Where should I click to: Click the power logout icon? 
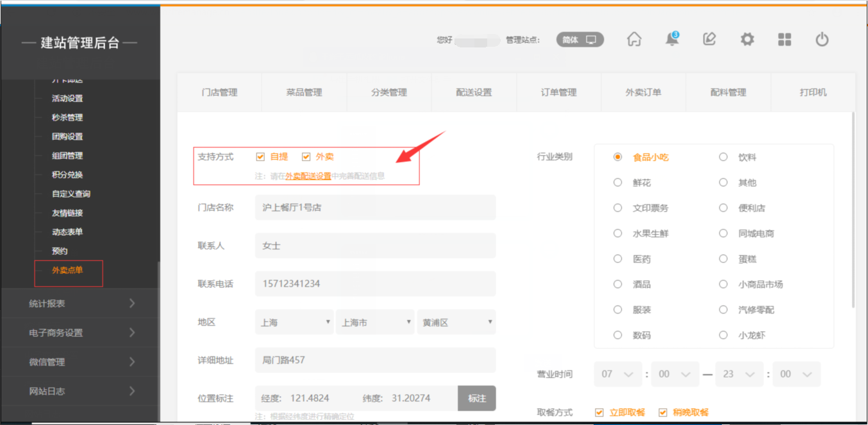(x=822, y=40)
